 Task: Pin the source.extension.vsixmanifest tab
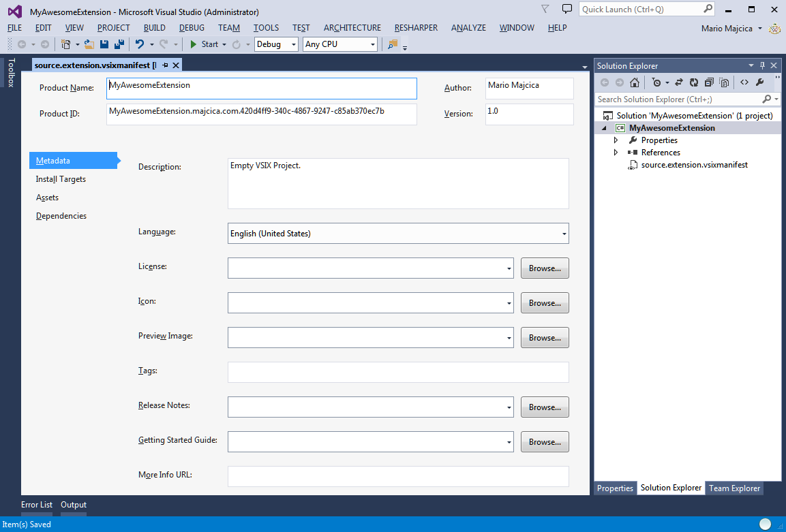tap(165, 65)
